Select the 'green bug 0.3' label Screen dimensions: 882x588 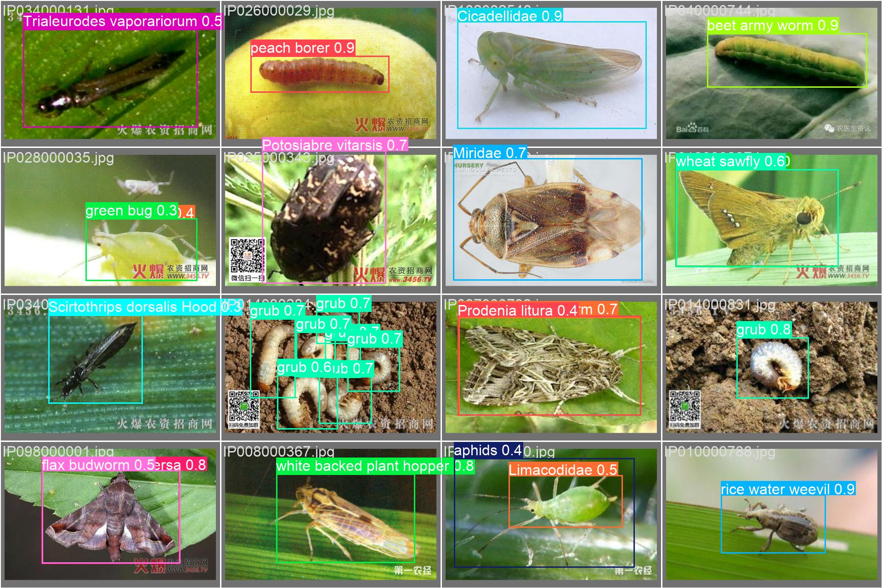131,210
